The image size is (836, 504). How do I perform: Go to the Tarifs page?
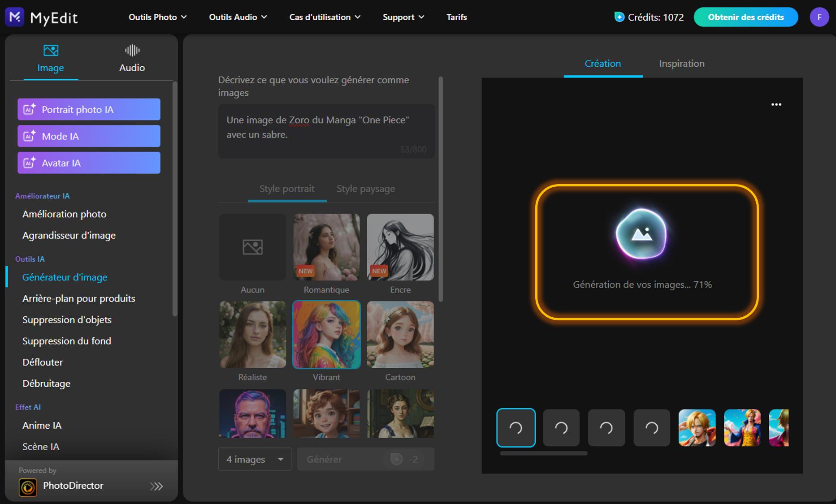tap(456, 17)
